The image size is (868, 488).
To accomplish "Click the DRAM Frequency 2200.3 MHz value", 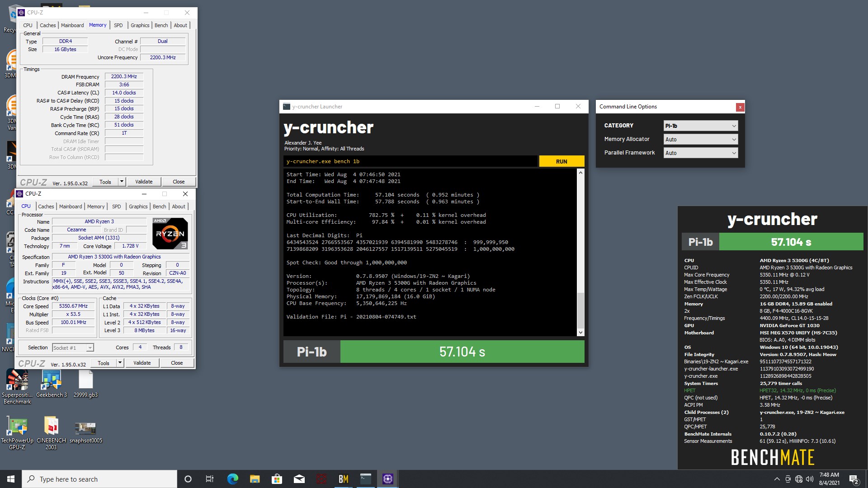I will (124, 76).
